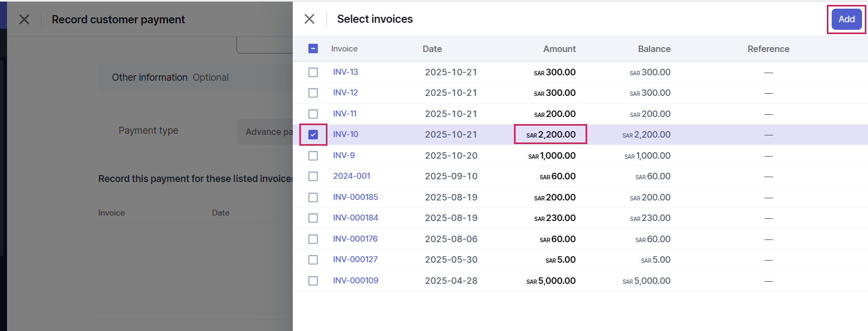Select the checkbox for INV-000109
868x331 pixels.
pos(313,281)
